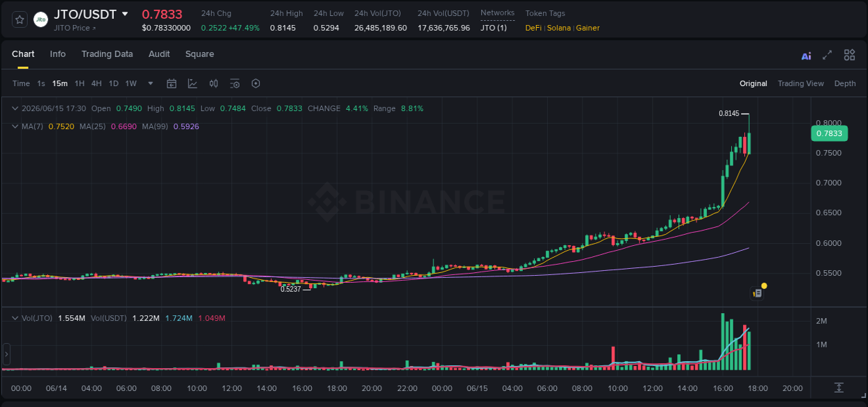Screen dimensions: 868x407
Task: Collapse the OHLC candle info row
Action: [x=15, y=108]
